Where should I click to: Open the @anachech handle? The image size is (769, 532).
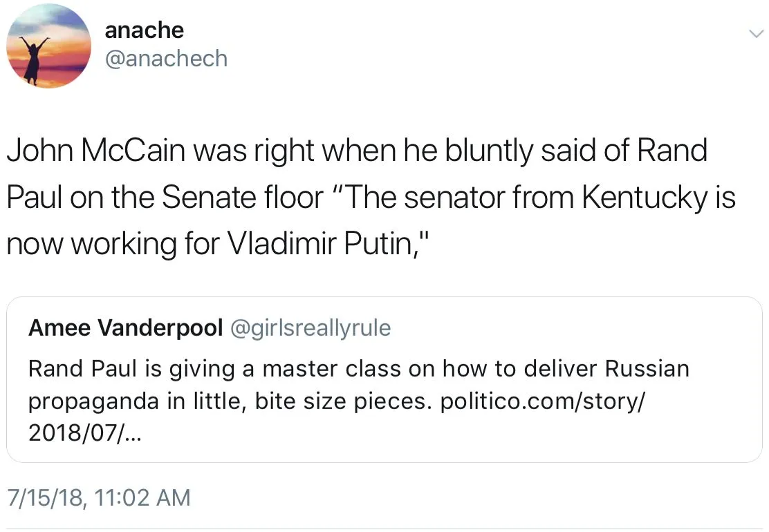point(166,59)
